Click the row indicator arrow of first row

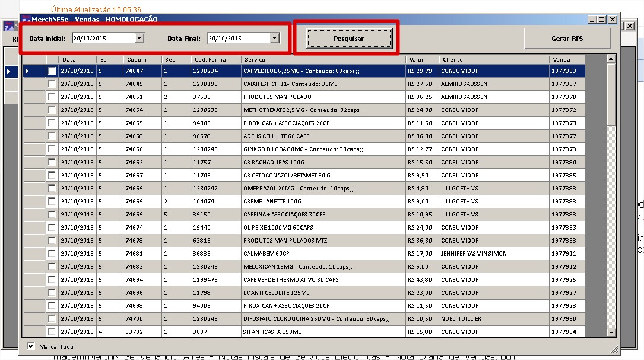28,71
